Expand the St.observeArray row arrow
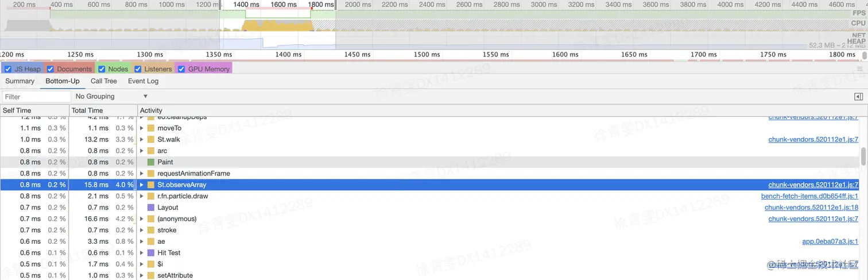Image resolution: width=868 pixels, height=280 pixels. pyautogui.click(x=142, y=185)
